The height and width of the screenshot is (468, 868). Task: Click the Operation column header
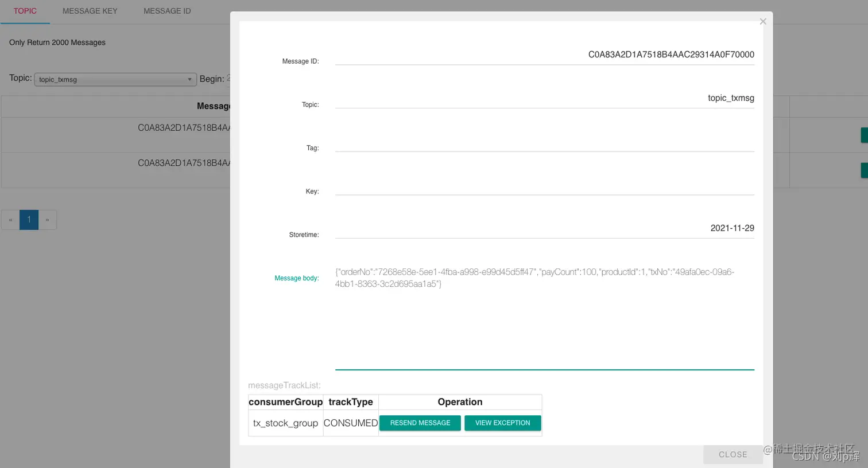click(x=460, y=402)
